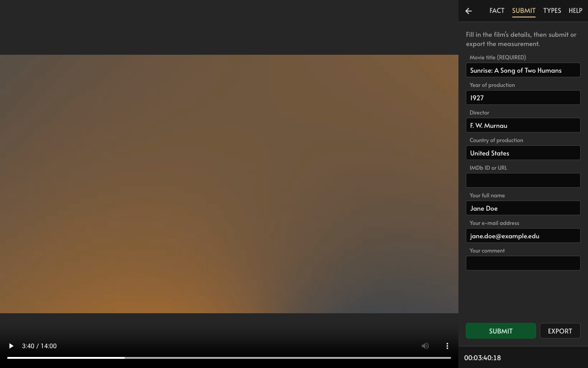Play the video
Screen dimensions: 588x368
[11, 346]
